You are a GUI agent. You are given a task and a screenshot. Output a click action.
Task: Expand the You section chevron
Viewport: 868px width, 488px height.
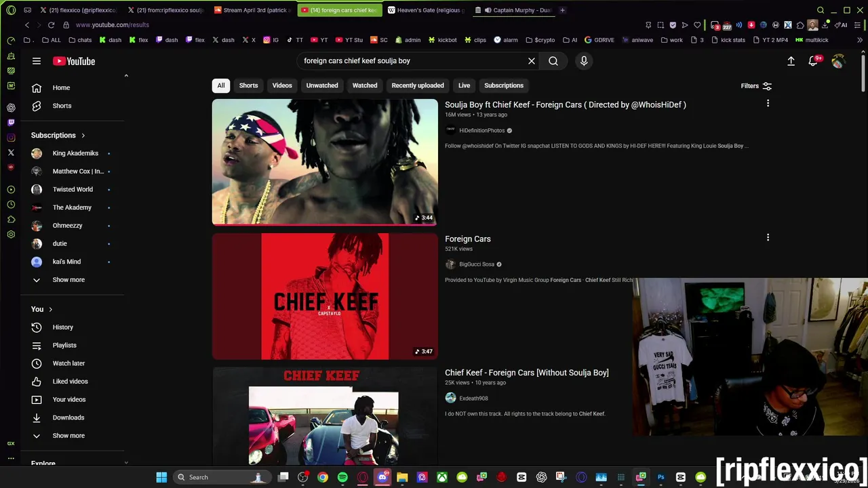click(50, 310)
